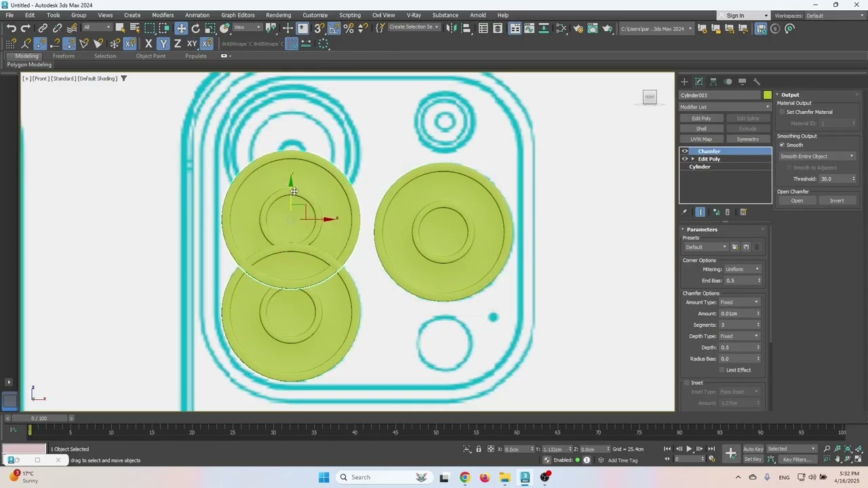Toggle Edit Poly modifier eye visibility
This screenshot has width=868, height=488.
point(685,159)
